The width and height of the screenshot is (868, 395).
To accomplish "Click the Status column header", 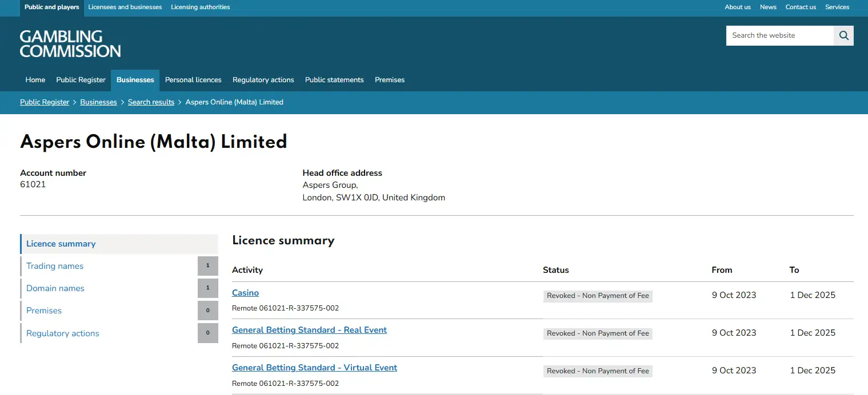I will pyautogui.click(x=556, y=270).
